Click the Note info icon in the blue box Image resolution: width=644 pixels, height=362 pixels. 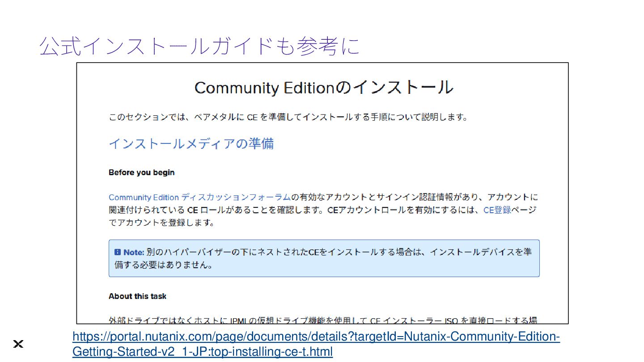tap(118, 252)
